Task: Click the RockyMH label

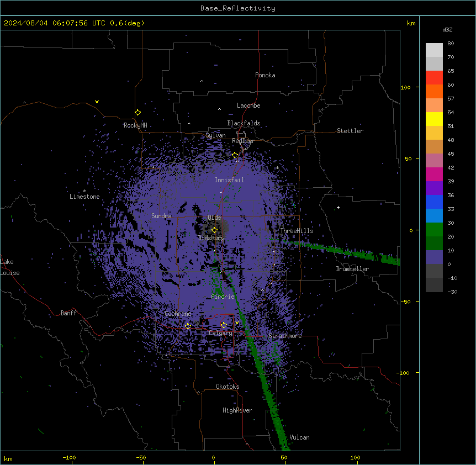Action: tap(135, 125)
